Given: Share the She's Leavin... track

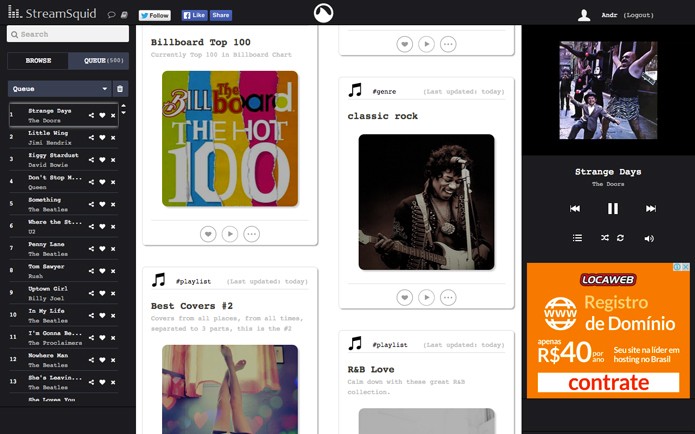Looking at the screenshot, I should click(x=91, y=382).
